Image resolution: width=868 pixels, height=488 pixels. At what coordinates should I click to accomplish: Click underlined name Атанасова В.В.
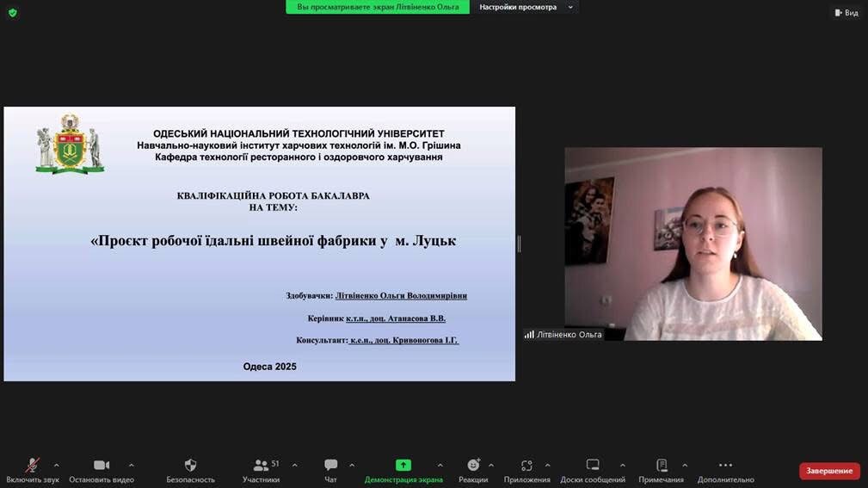point(416,318)
